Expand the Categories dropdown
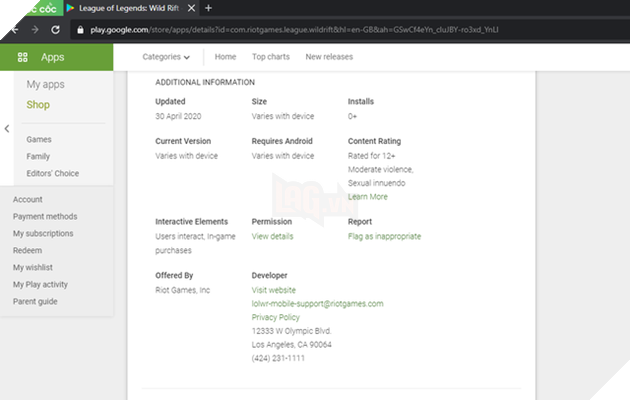Viewport: 630px width, 400px height. coord(166,57)
